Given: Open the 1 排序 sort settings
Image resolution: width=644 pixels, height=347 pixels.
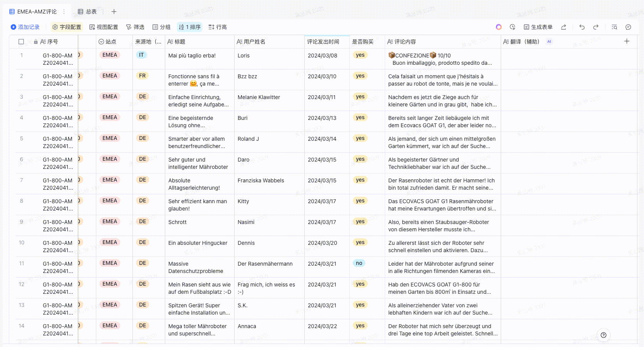Looking at the screenshot, I should pos(190,27).
